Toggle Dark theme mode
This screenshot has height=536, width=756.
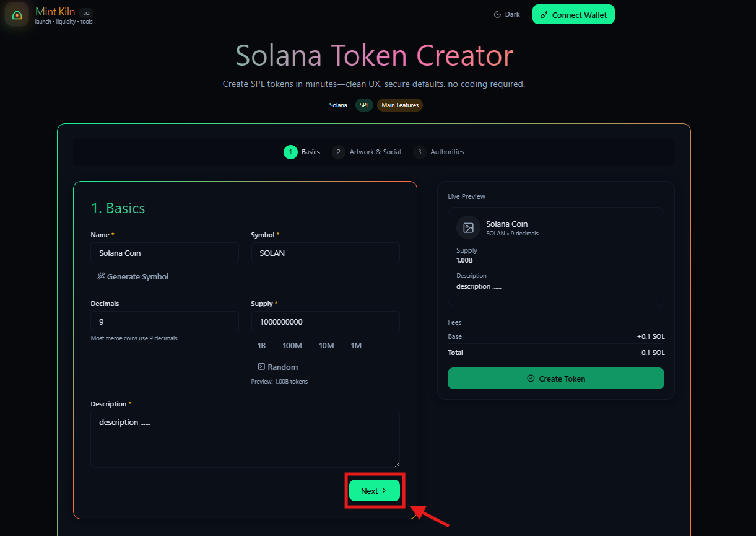(506, 14)
